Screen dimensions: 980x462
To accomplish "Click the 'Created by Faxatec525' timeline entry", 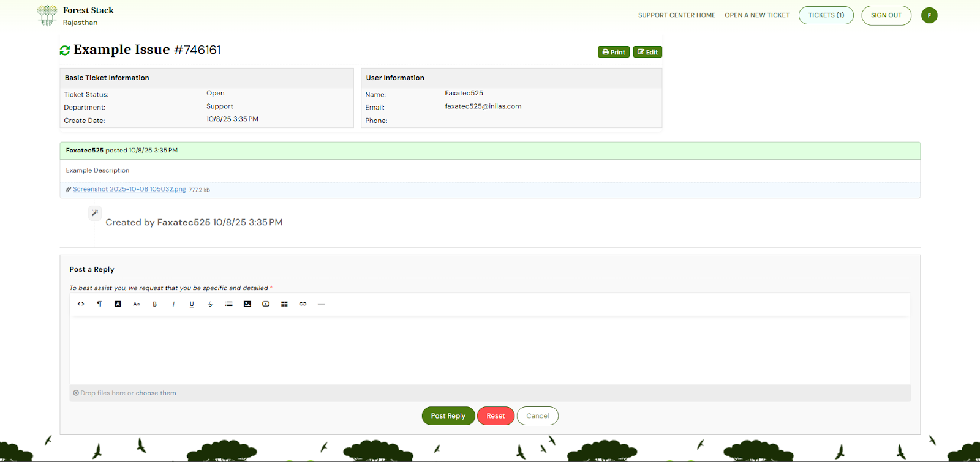I will point(194,223).
